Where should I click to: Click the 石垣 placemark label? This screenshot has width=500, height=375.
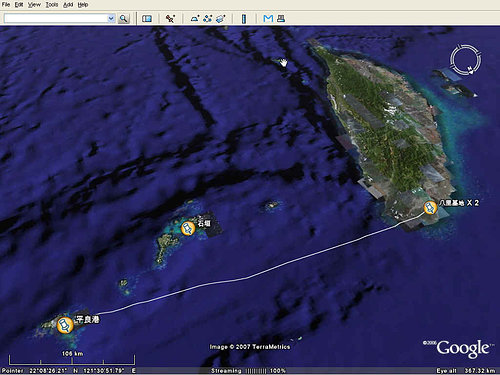click(x=204, y=223)
